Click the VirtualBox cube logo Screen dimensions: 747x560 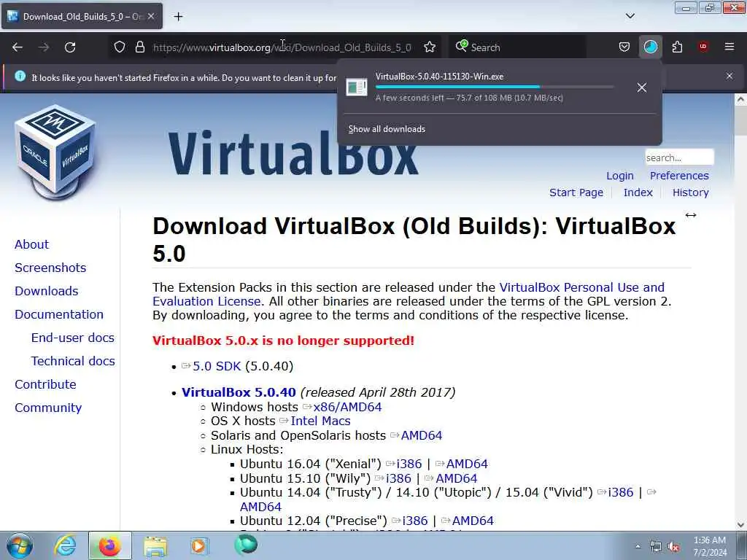point(55,152)
